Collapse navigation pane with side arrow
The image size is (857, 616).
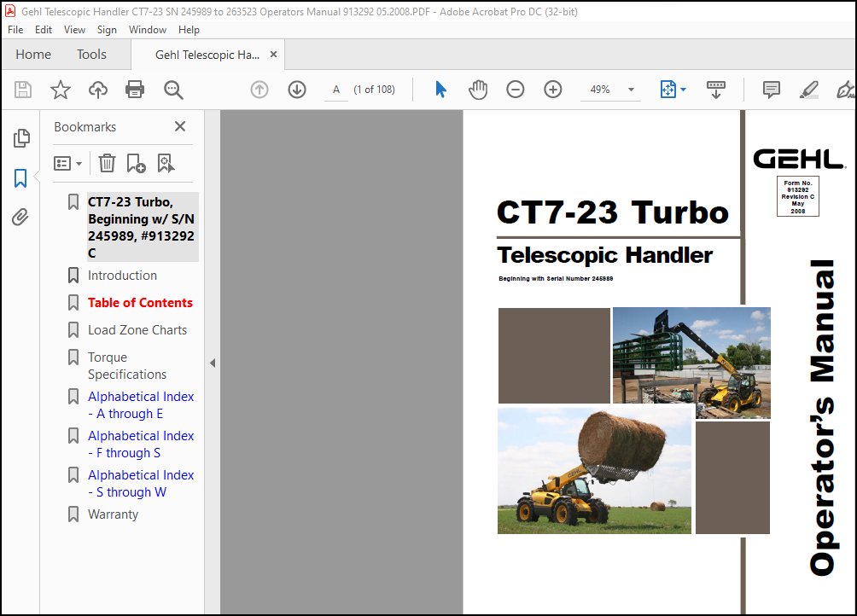pos(213,363)
